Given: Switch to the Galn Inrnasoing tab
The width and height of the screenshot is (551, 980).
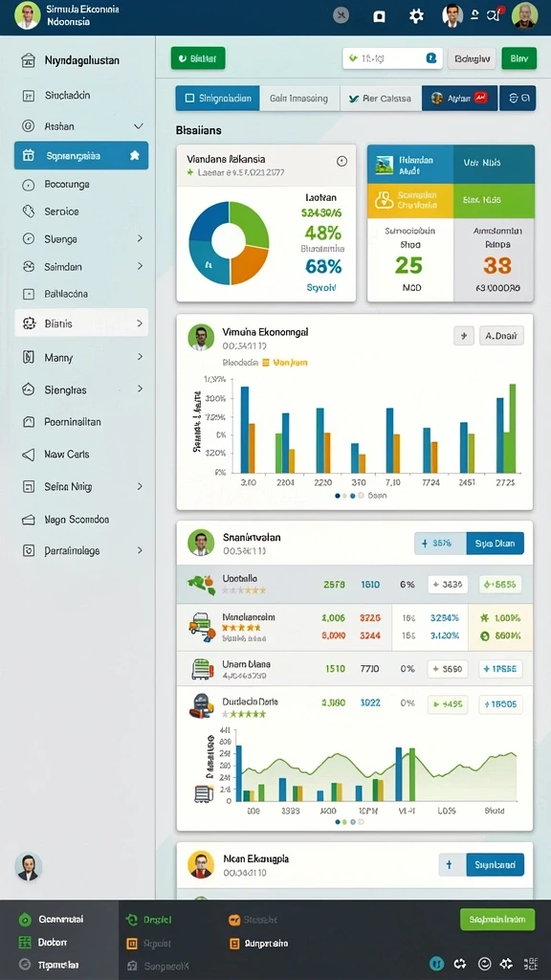Looking at the screenshot, I should (x=298, y=99).
